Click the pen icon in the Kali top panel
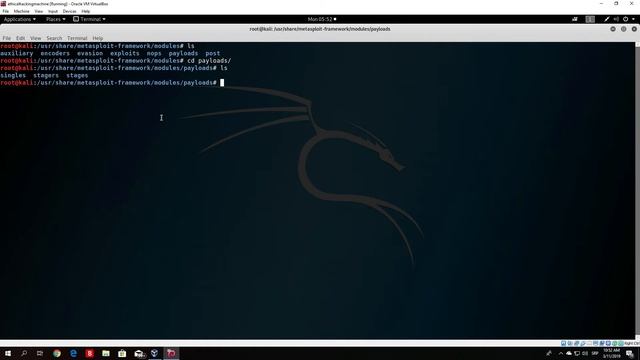 [607, 19]
